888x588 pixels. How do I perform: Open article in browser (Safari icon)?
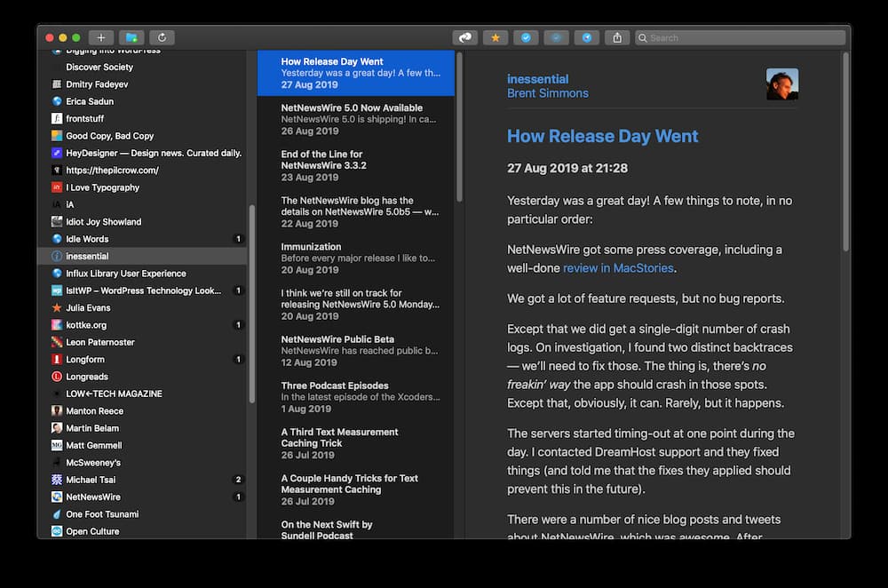coord(587,37)
